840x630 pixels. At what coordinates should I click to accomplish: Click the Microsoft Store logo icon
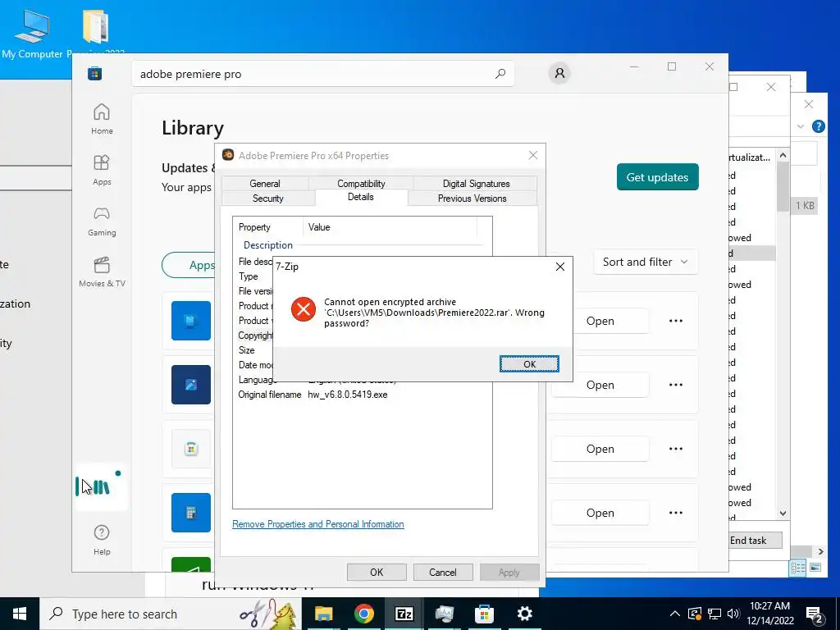click(x=95, y=74)
